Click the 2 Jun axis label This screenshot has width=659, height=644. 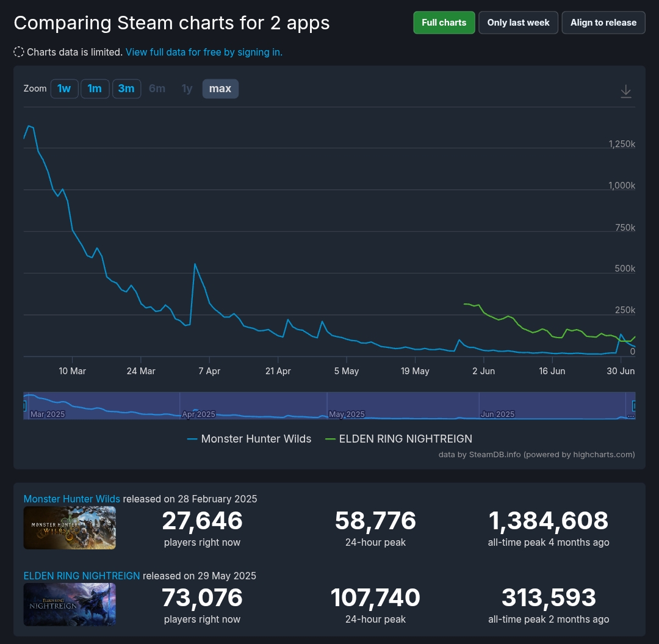point(483,371)
